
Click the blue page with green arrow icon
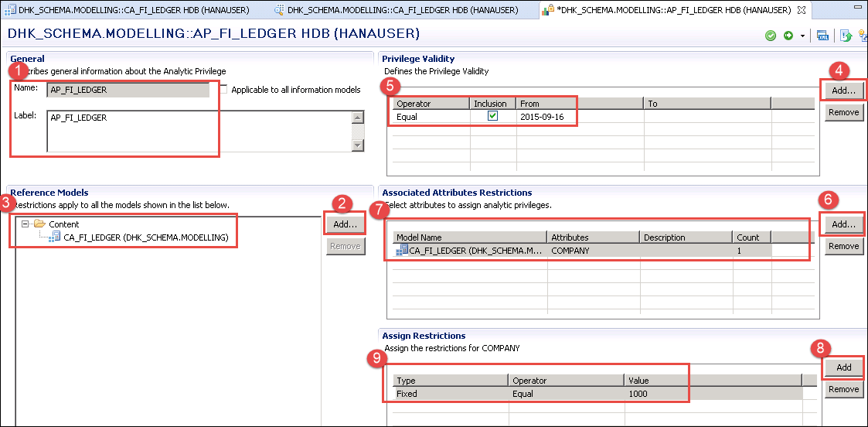click(x=846, y=36)
